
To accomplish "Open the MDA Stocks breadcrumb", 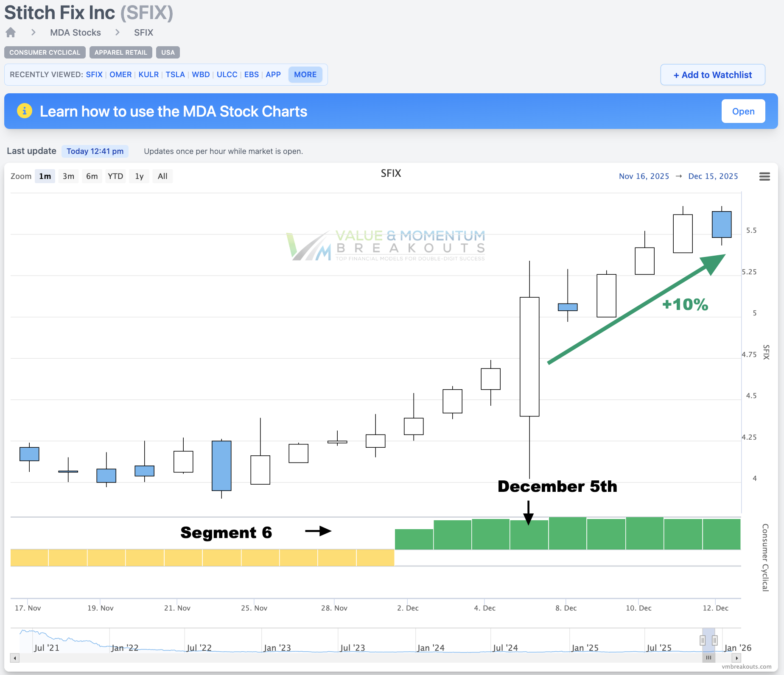I will pos(76,33).
